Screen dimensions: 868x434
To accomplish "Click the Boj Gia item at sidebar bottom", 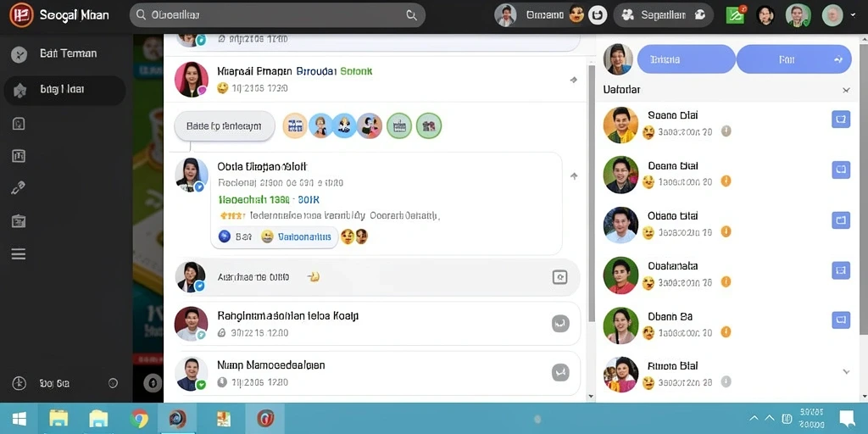I will pos(54,383).
